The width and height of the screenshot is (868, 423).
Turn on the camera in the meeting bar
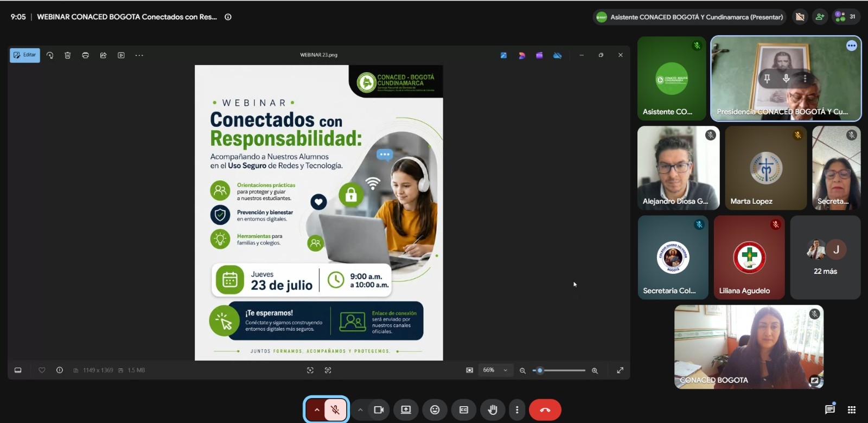pos(379,410)
